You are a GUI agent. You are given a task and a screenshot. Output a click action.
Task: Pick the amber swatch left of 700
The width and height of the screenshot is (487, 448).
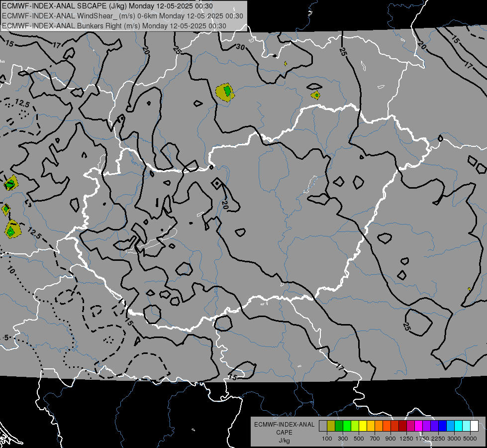click(x=371, y=426)
